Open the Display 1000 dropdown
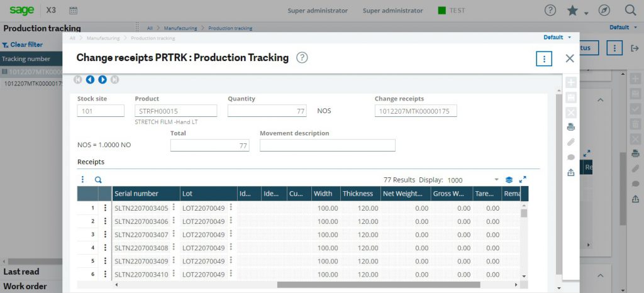 496,180
